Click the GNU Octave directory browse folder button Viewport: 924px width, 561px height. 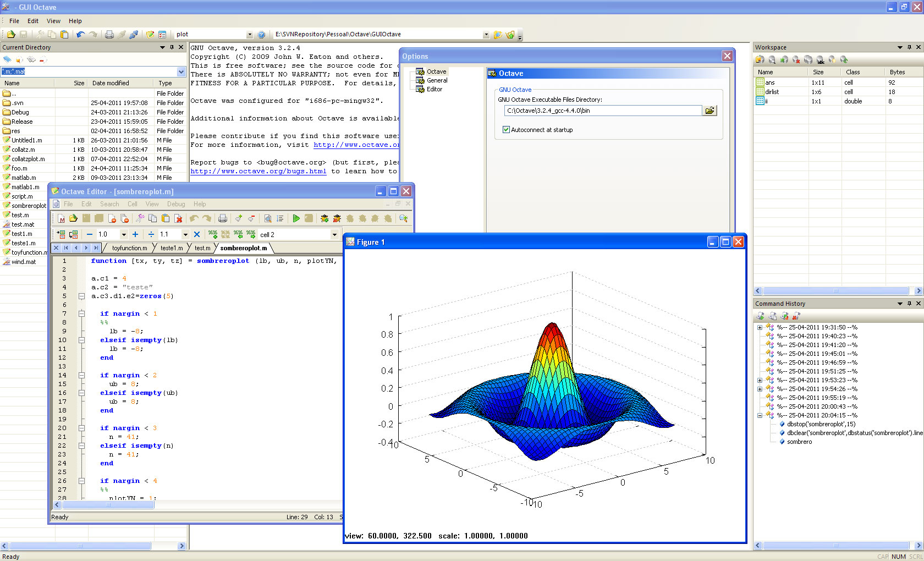pos(710,110)
